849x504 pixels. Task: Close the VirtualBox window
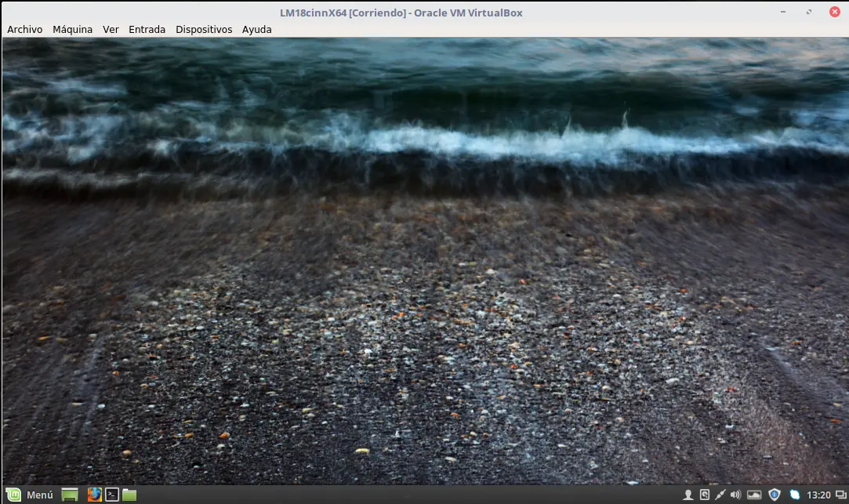tap(835, 12)
